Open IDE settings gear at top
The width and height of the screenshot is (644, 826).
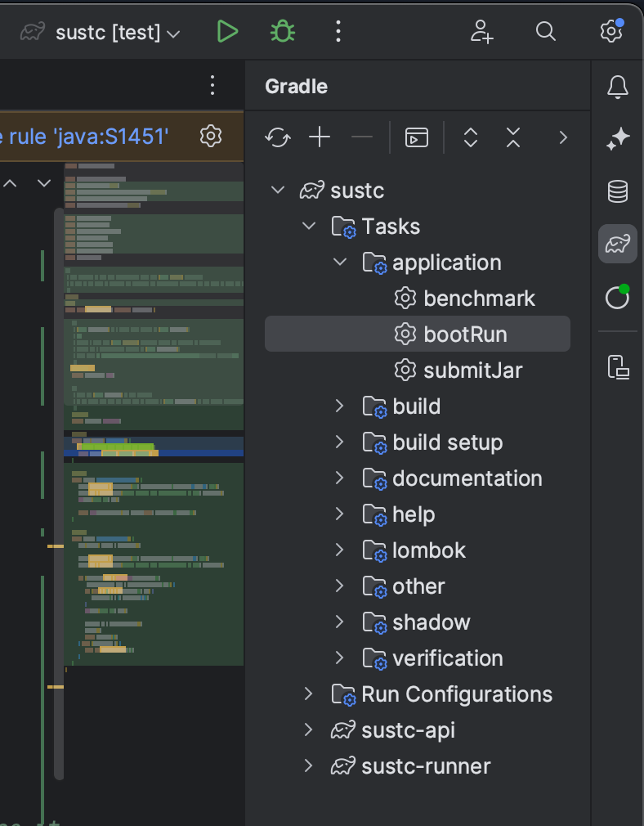coord(611,30)
